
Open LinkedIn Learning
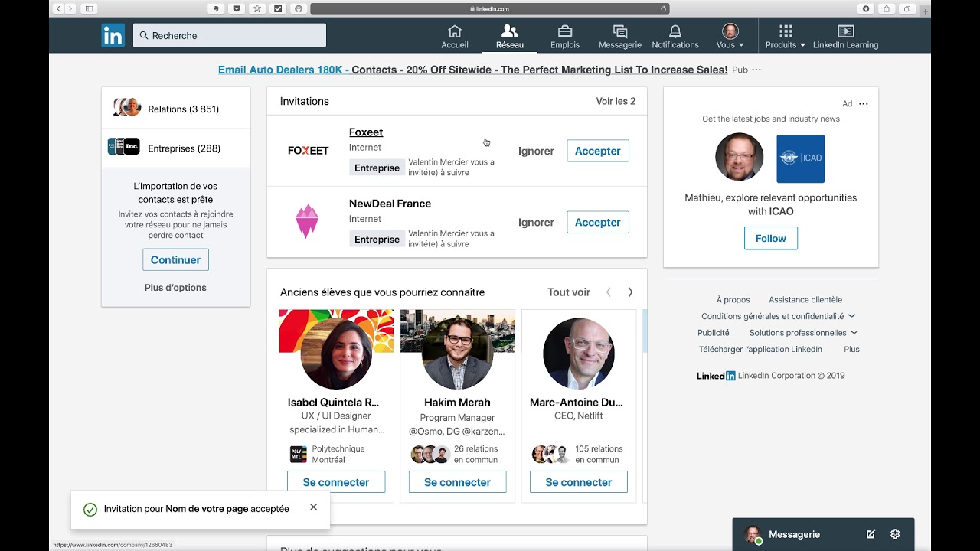(845, 36)
